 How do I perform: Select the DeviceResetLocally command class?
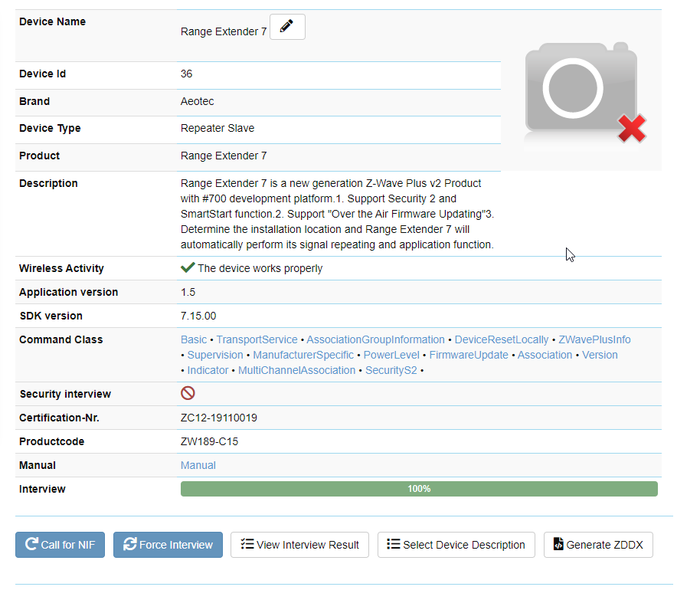pos(502,339)
